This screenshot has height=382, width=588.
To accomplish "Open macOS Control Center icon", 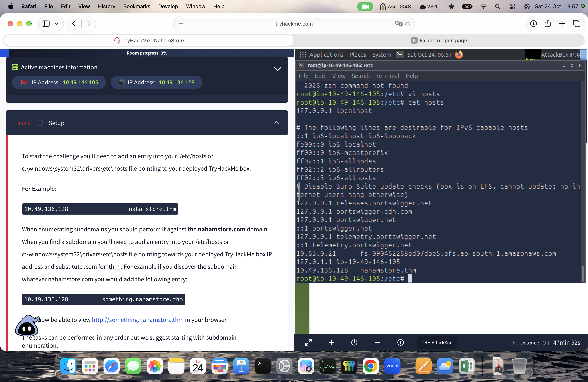I will click(512, 6).
